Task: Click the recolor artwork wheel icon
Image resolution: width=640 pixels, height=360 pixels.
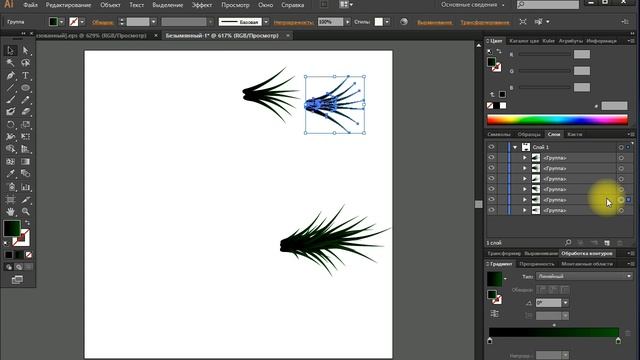Action: (404, 22)
